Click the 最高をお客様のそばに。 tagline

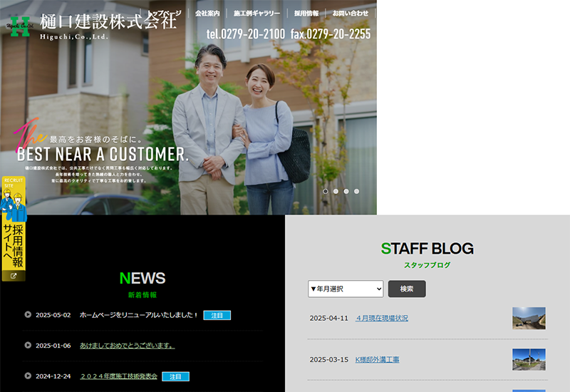(x=96, y=139)
